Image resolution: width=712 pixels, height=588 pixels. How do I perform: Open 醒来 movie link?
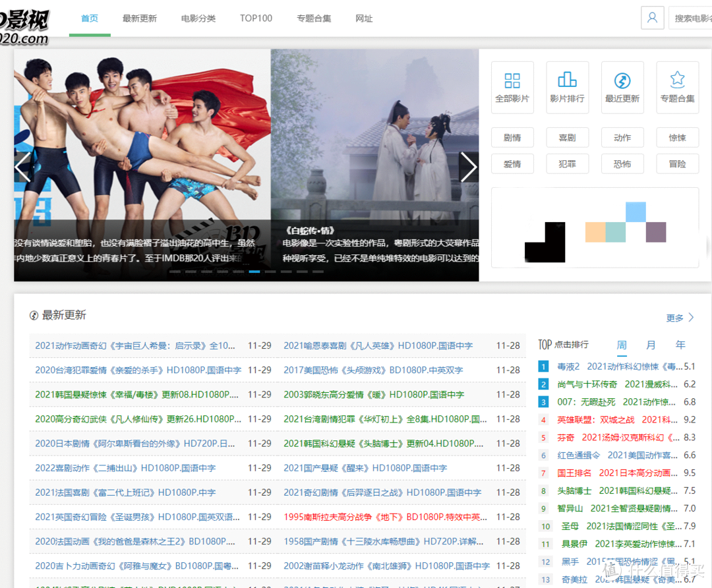(x=365, y=469)
